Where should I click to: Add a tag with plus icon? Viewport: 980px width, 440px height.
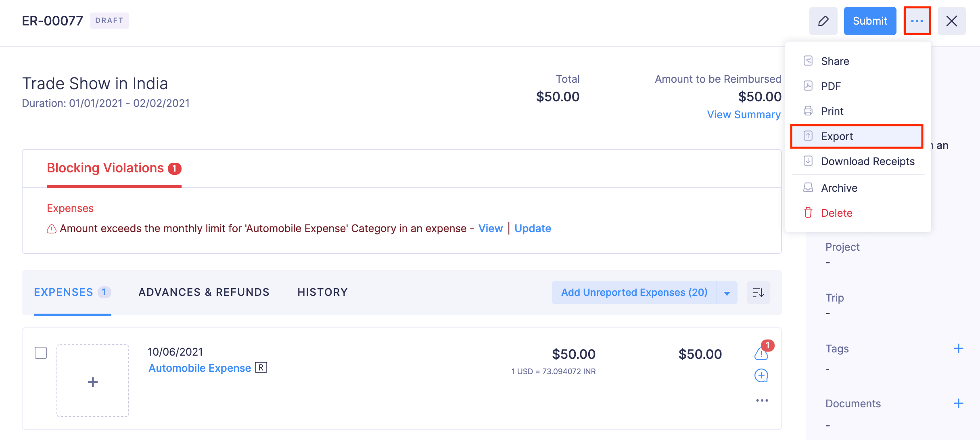(x=958, y=348)
